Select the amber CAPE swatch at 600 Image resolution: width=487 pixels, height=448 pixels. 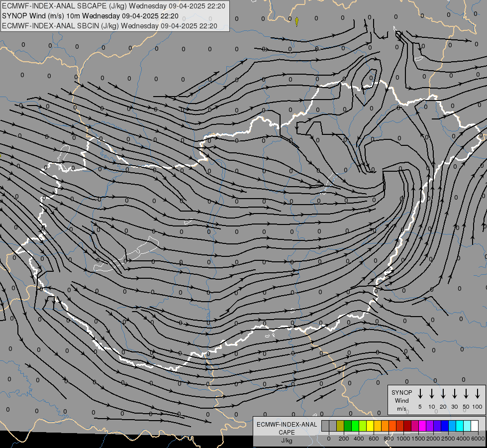378,426
